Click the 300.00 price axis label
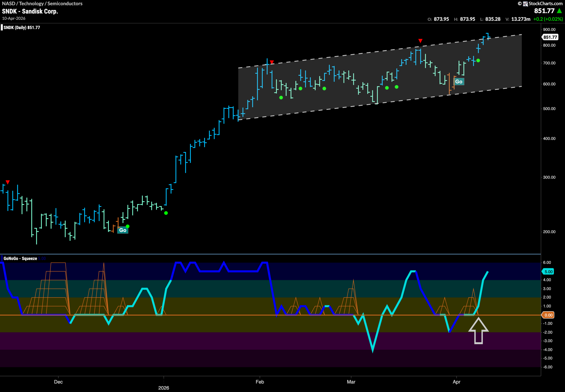Image resolution: width=565 pixels, height=392 pixels. coord(549,177)
